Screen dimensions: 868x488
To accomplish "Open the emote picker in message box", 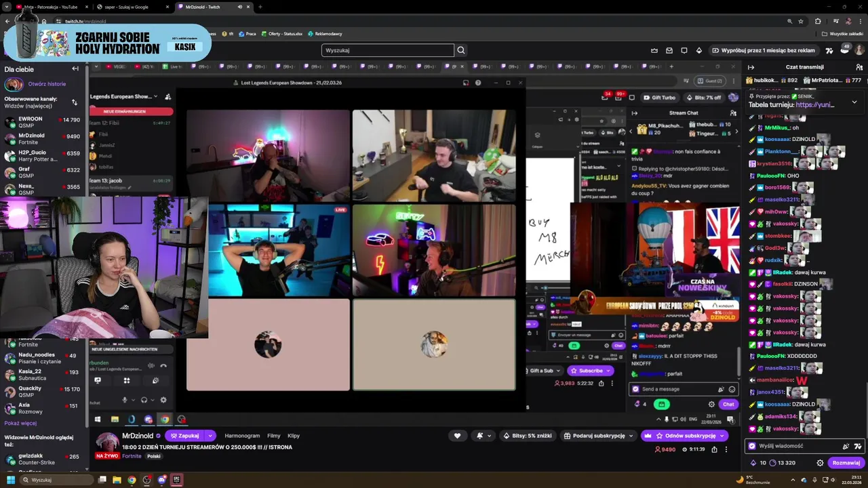I will tap(846, 446).
